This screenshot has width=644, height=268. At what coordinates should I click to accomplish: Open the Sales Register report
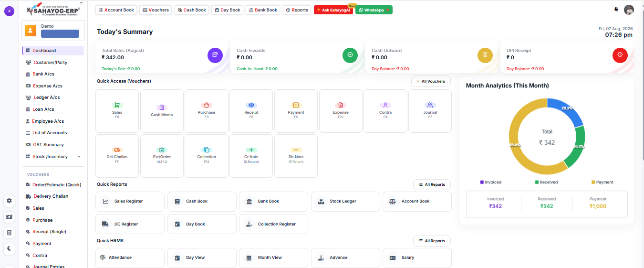point(130,201)
